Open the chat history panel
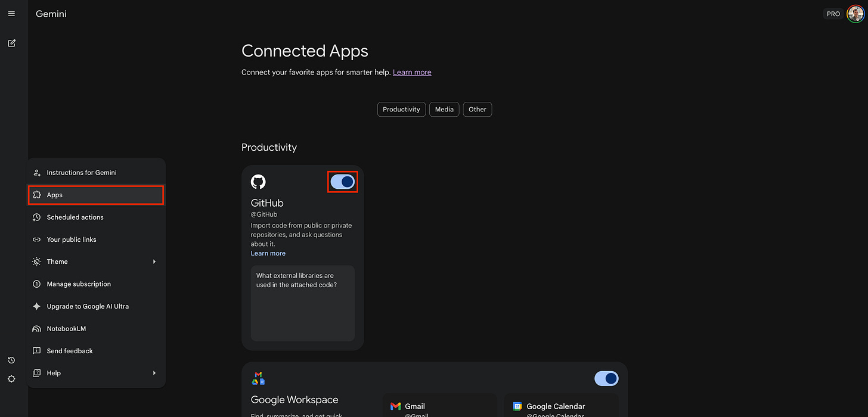This screenshot has width=868, height=417. click(x=11, y=360)
